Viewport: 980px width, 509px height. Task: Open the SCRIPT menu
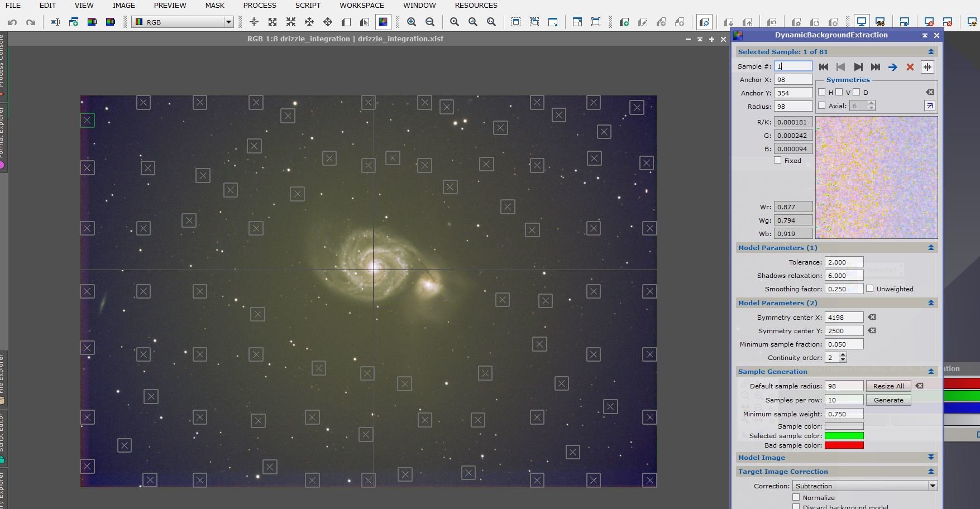[x=308, y=6]
